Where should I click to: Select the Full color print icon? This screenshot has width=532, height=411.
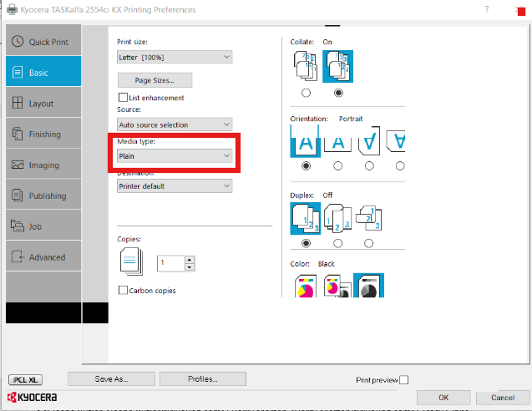[306, 286]
